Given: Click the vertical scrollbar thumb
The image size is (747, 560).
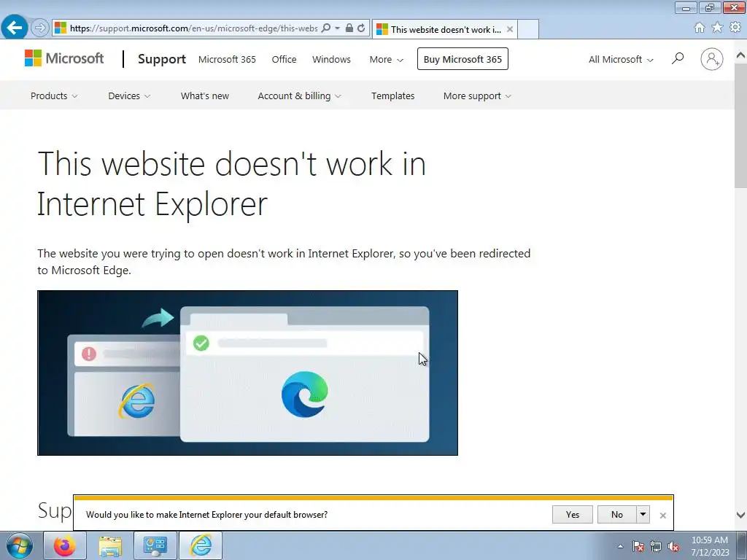Looking at the screenshot, I should tap(740, 125).
